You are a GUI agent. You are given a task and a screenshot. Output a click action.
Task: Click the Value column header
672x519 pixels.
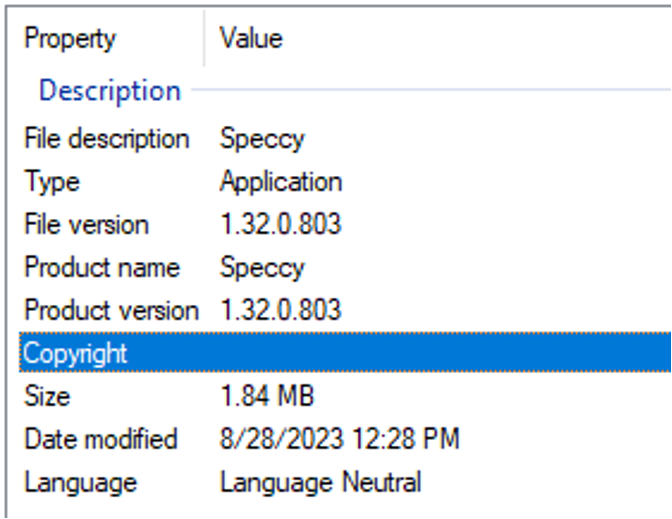[438, 39]
